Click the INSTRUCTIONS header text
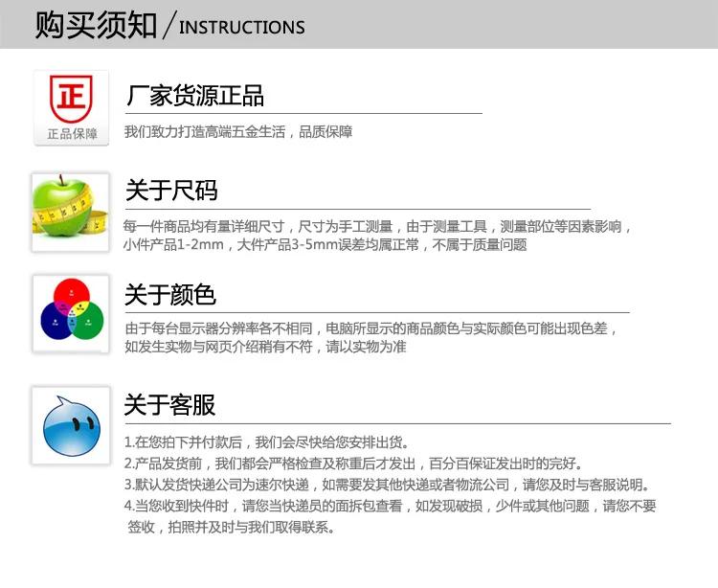 [242, 28]
